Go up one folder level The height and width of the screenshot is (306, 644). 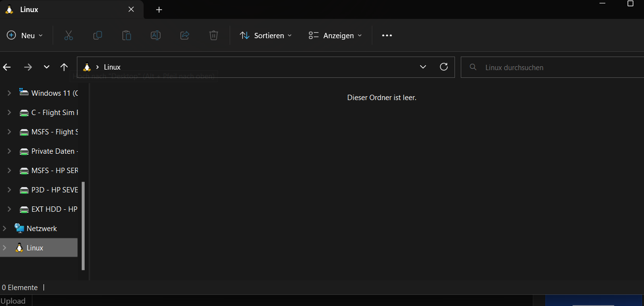click(64, 67)
